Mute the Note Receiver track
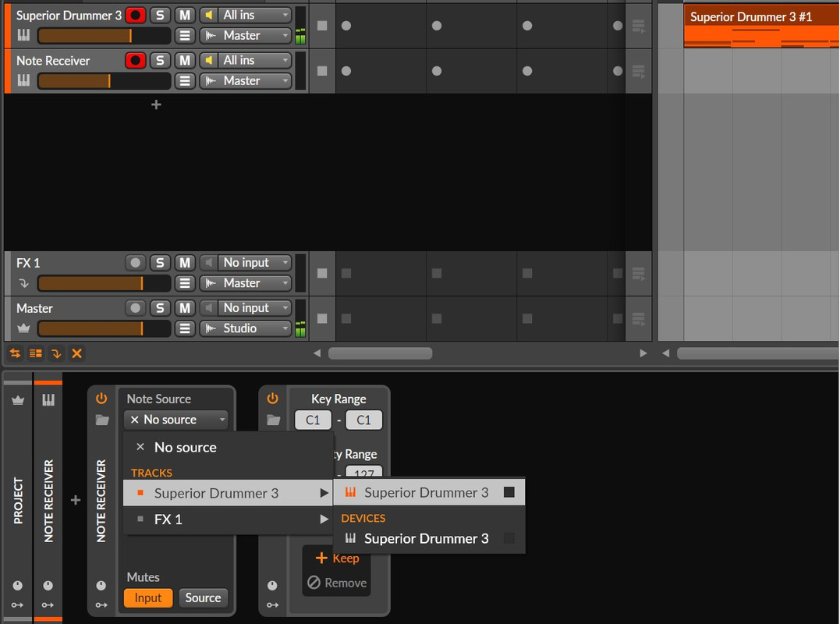The width and height of the screenshot is (840, 624). click(185, 61)
